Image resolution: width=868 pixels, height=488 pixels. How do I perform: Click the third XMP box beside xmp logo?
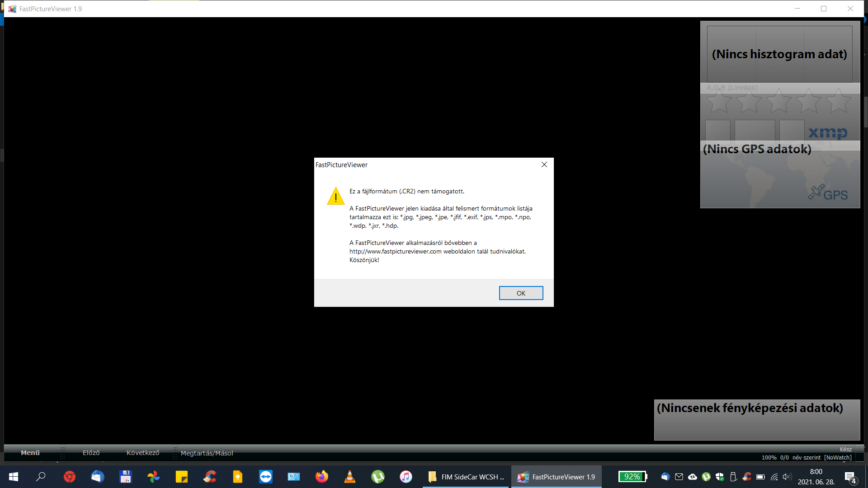[792, 130]
